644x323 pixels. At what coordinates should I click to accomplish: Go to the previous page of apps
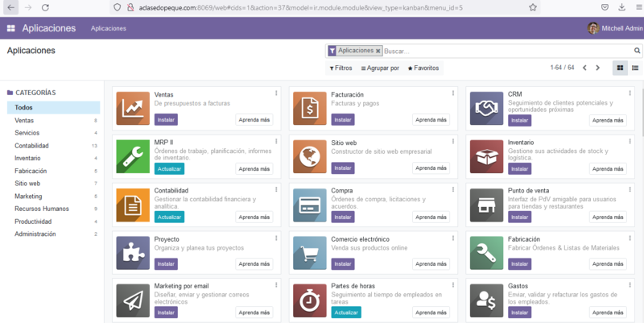(584, 68)
